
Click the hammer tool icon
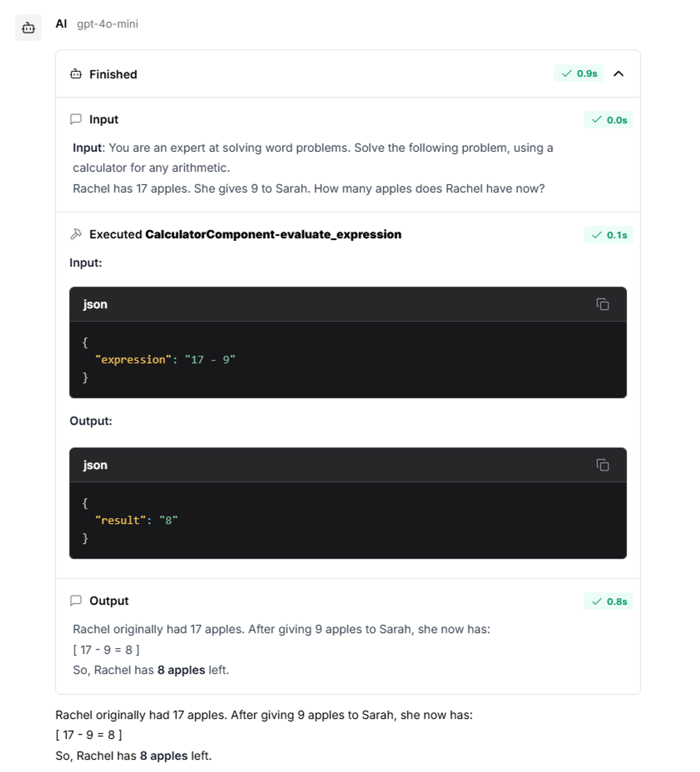point(76,234)
